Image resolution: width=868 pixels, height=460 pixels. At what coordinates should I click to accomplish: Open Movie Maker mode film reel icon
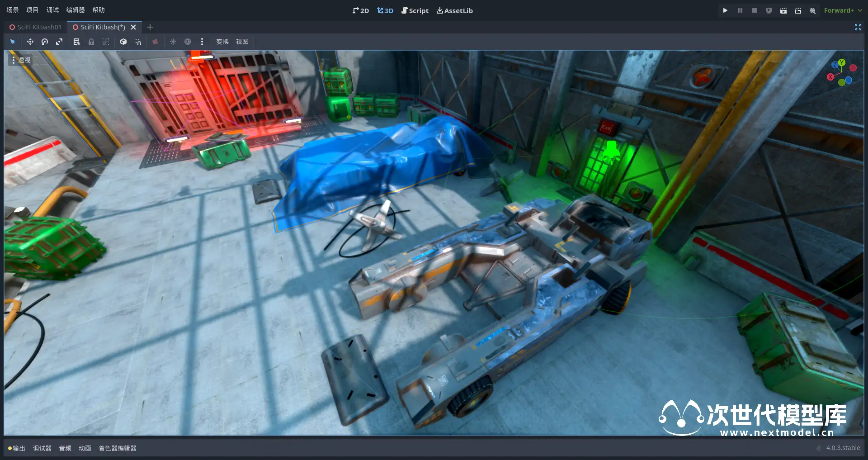click(812, 10)
